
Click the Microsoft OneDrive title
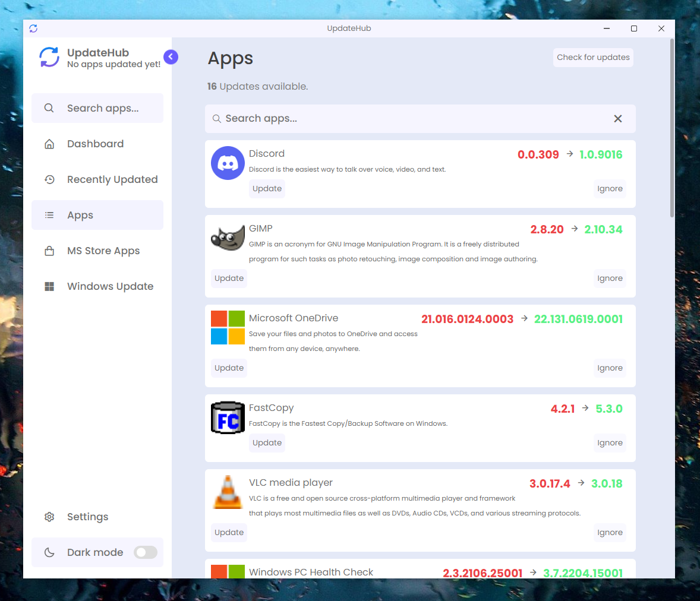click(x=294, y=318)
